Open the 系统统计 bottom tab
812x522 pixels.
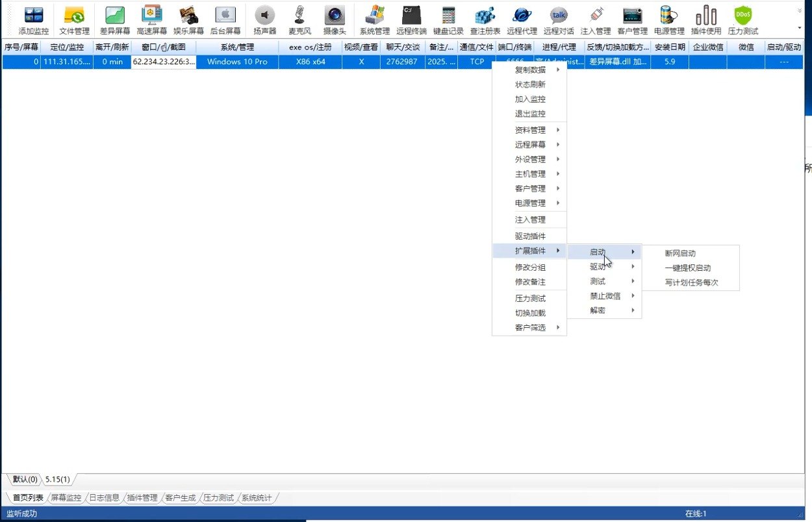click(x=256, y=498)
